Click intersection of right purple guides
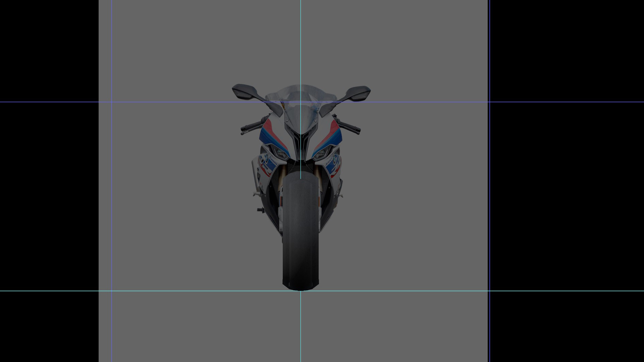Screen dimensions: 644x362 click(489, 102)
